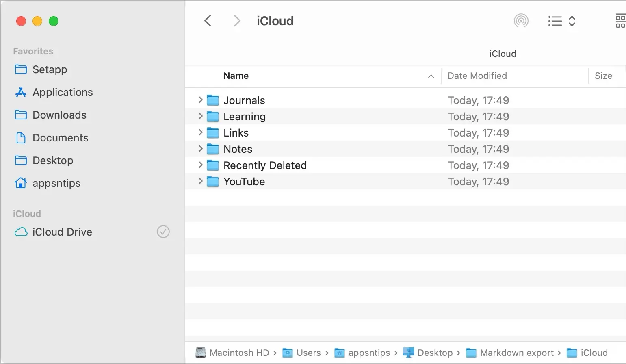Screen dimensions: 626x364
Task: Select Documents in the sidebar
Action: click(51, 138)
